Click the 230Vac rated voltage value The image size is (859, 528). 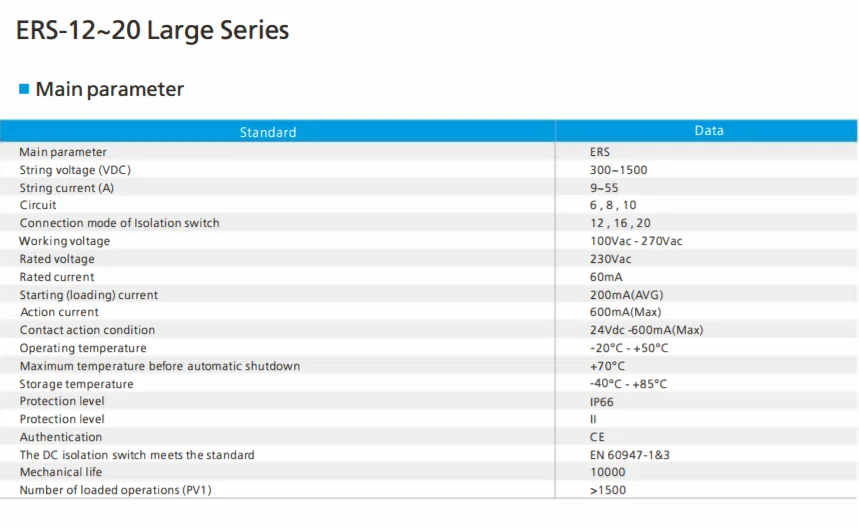pyautogui.click(x=610, y=259)
